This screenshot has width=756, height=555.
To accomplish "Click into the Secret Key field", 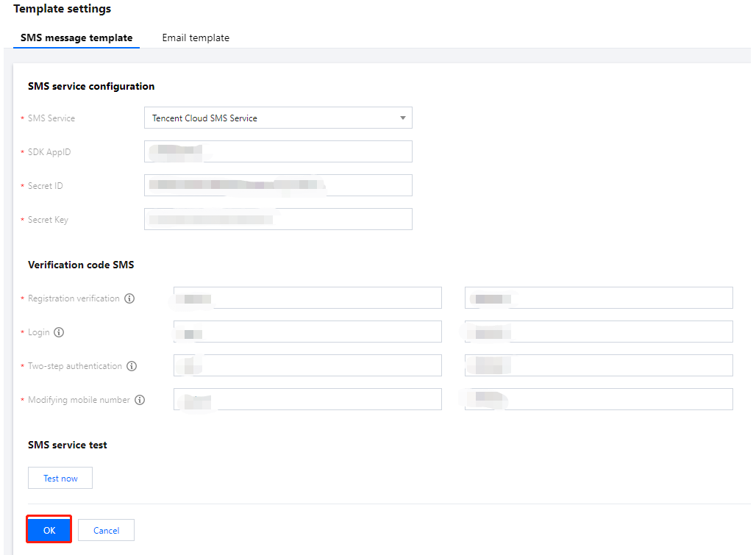I will (x=278, y=219).
